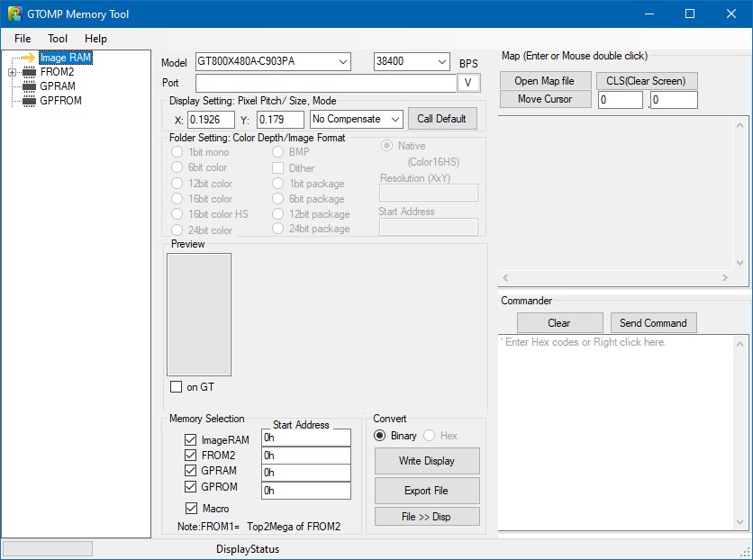753x560 pixels.
Task: Open the No Compensate dropdown
Action: 395,119
